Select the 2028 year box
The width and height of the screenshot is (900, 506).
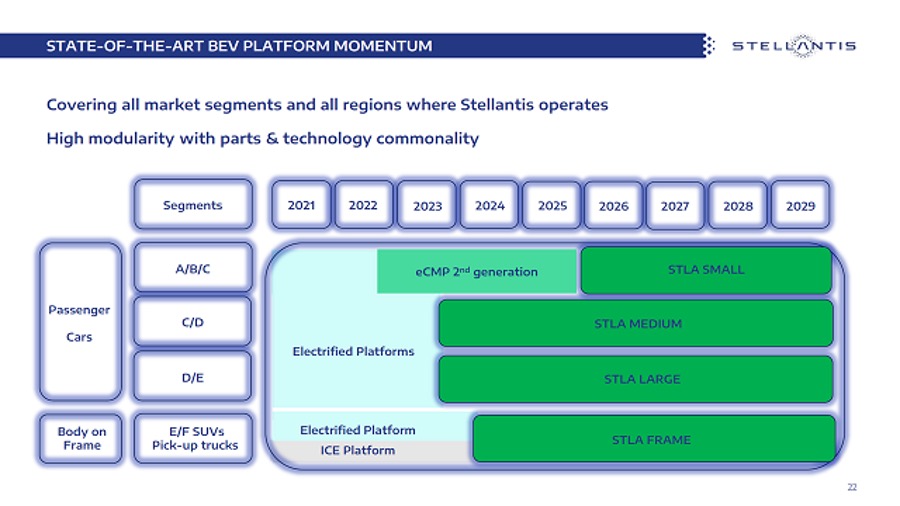[x=737, y=205]
